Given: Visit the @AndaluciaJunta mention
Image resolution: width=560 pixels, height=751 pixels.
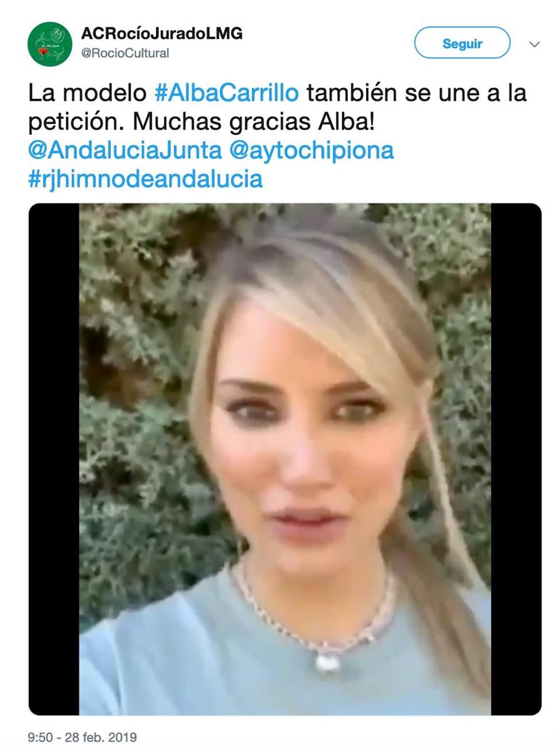Looking at the screenshot, I should click(x=125, y=151).
